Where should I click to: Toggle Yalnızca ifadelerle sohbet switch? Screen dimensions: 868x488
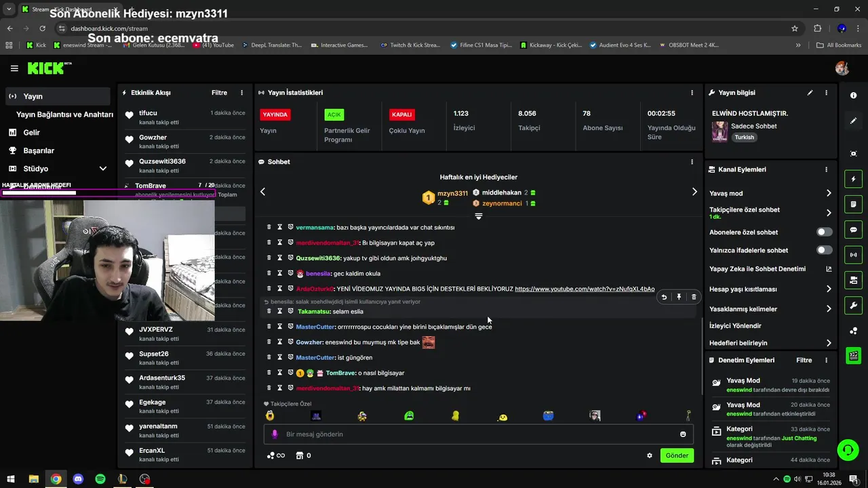824,250
